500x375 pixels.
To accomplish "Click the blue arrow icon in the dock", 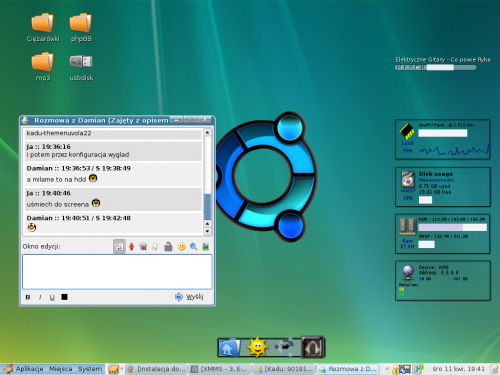I will tap(284, 347).
